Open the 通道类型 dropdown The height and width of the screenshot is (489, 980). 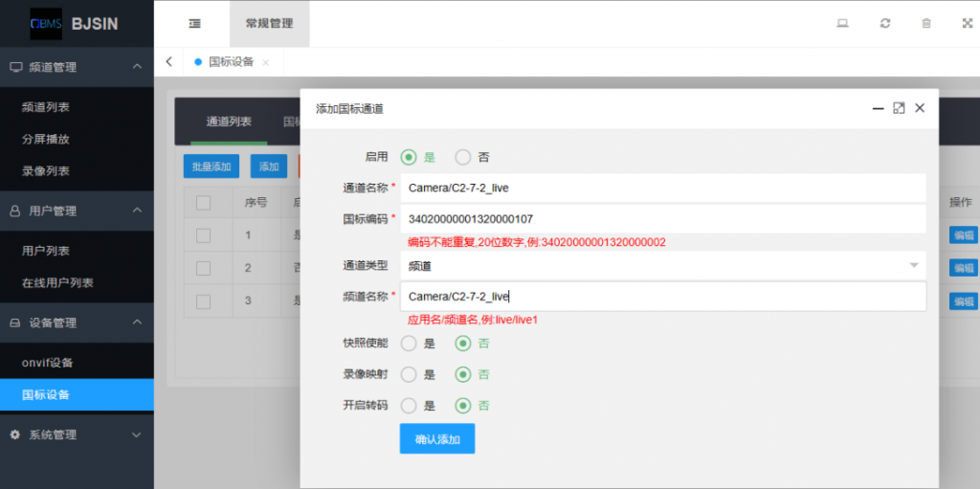pos(662,265)
